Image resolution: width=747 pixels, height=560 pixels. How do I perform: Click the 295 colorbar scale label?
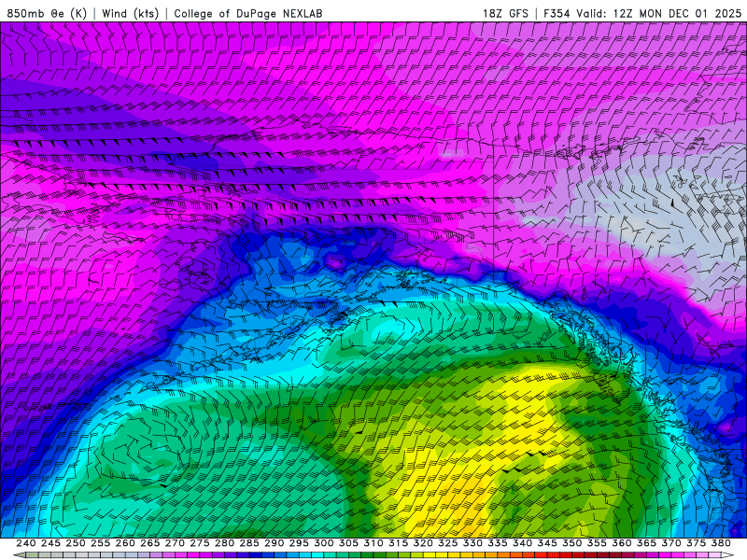(299, 543)
